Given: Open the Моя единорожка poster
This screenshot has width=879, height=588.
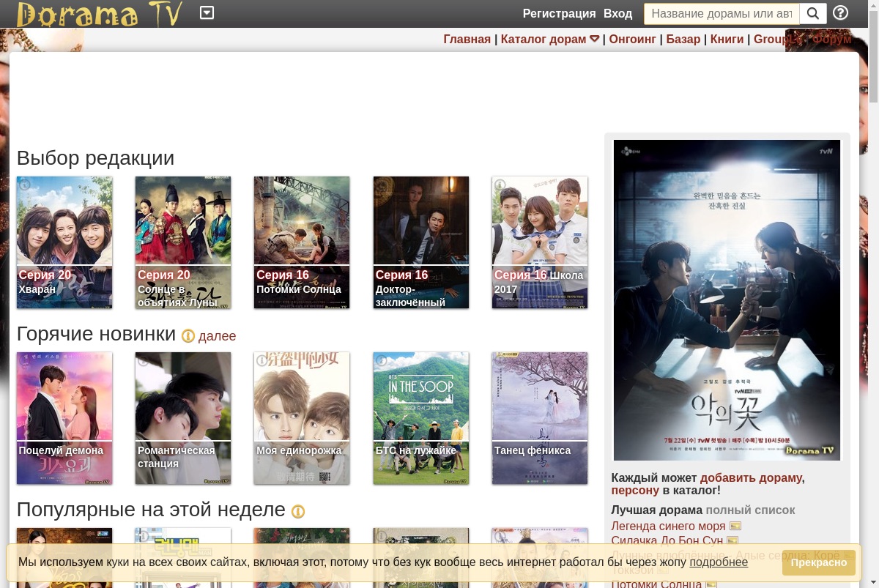Looking at the screenshot, I should tap(302, 418).
